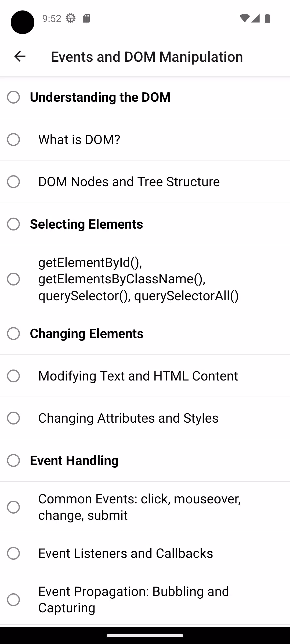Tick circle next to getElementById() topic
This screenshot has height=644, width=290.
pyautogui.click(x=13, y=279)
